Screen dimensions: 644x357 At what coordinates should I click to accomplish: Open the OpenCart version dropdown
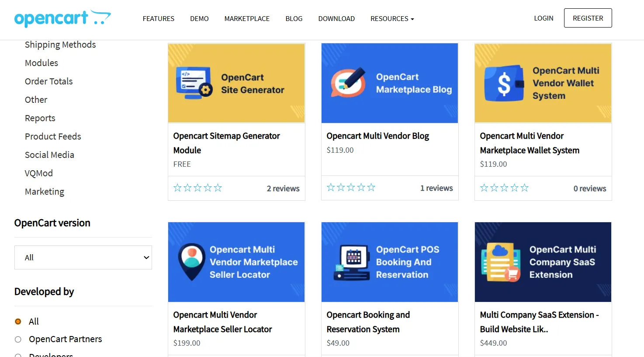(83, 257)
